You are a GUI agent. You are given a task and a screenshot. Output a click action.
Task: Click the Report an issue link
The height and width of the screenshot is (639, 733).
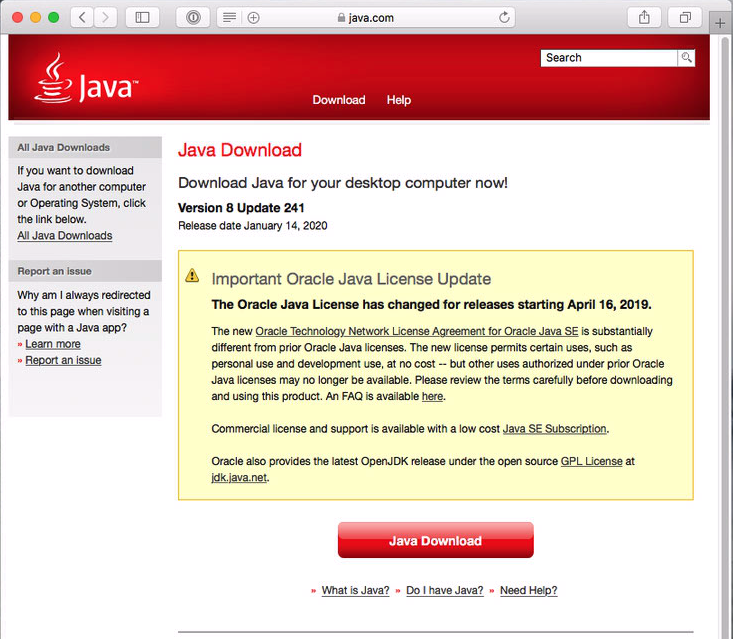pyautogui.click(x=63, y=360)
